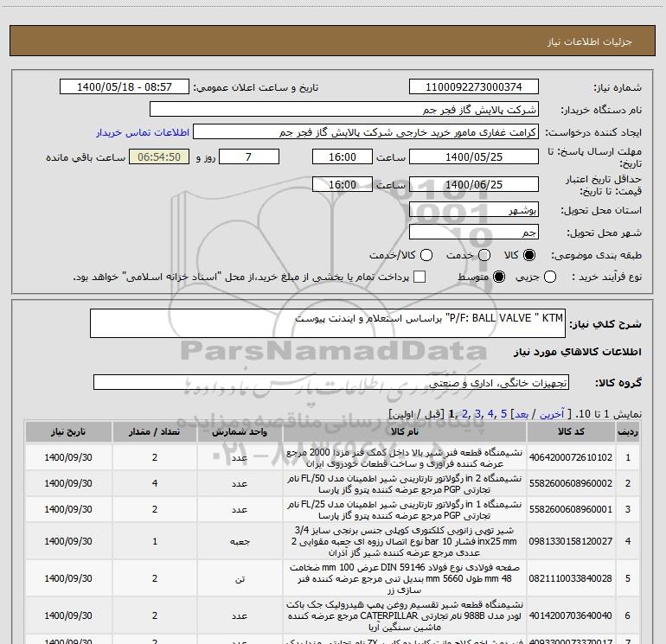Image resolution: width=666 pixels, height=644 pixels.
Task: Click the FL/50 regulator item name in row 2
Action: (405, 483)
